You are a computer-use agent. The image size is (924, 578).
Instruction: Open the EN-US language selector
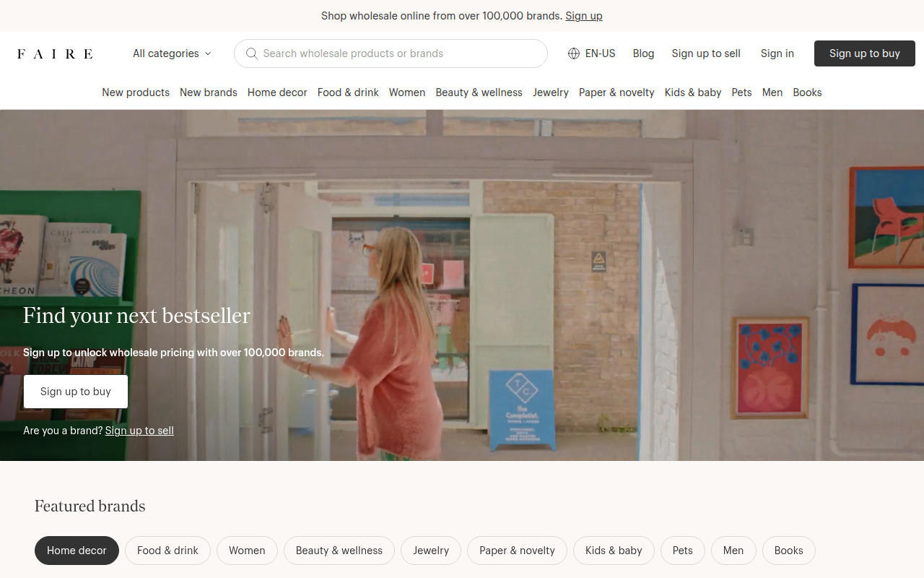(592, 53)
